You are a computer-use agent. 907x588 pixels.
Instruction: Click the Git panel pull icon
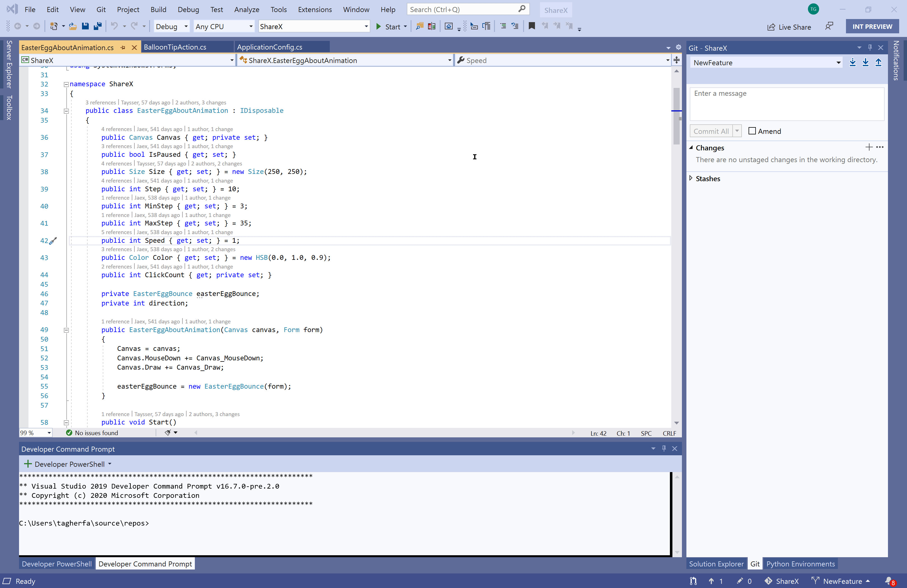point(866,62)
